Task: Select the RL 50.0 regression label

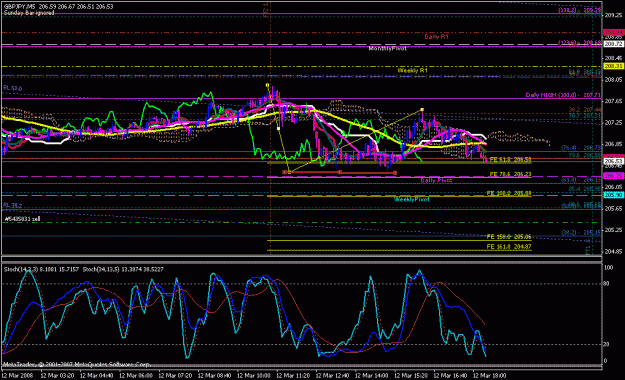Action: pyautogui.click(x=13, y=88)
